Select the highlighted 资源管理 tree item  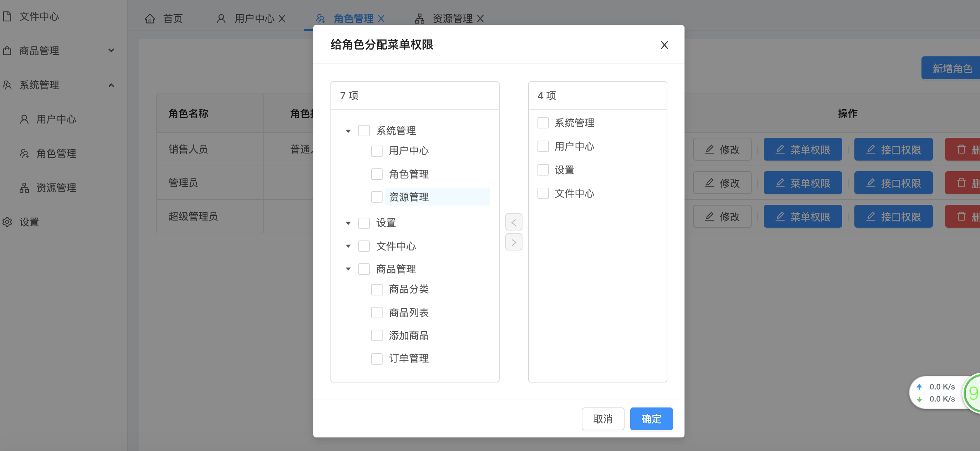pyautogui.click(x=409, y=197)
